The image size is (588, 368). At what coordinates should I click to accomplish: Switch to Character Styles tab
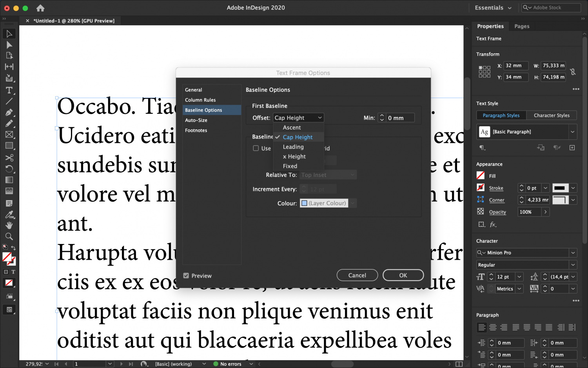[552, 115]
